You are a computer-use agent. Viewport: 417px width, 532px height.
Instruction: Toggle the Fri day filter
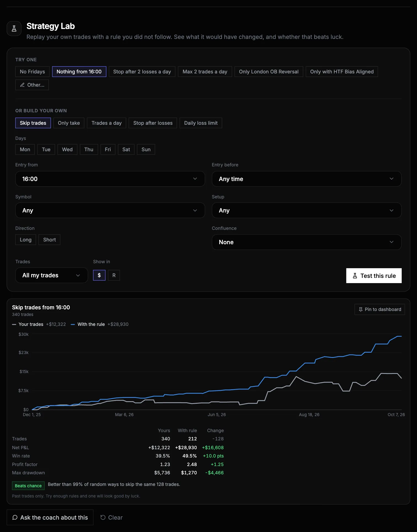point(108,150)
